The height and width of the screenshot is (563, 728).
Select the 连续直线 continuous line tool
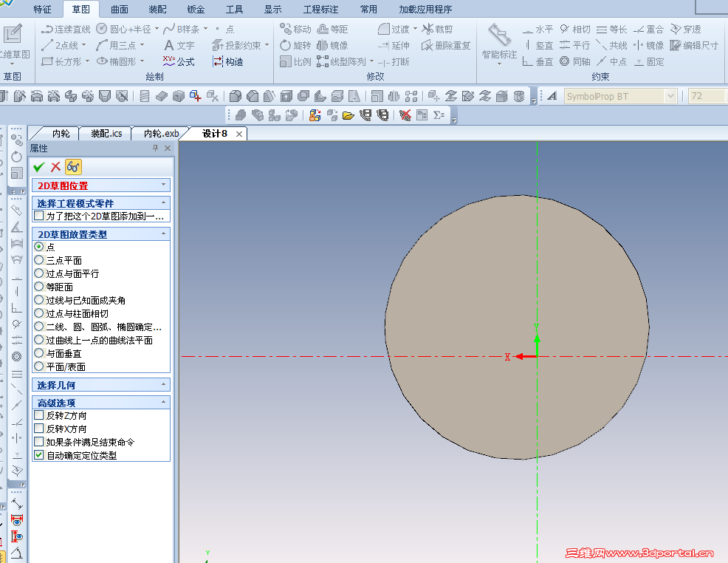point(66,30)
